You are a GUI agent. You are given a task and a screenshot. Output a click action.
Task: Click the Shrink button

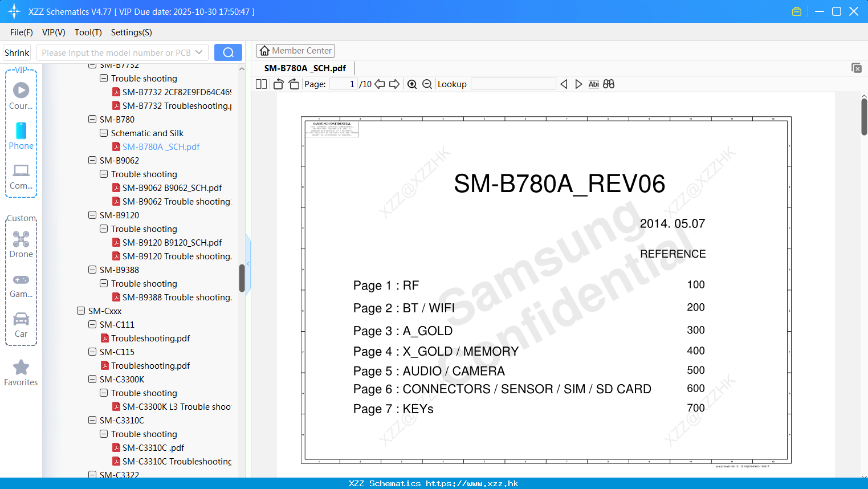[x=17, y=52]
